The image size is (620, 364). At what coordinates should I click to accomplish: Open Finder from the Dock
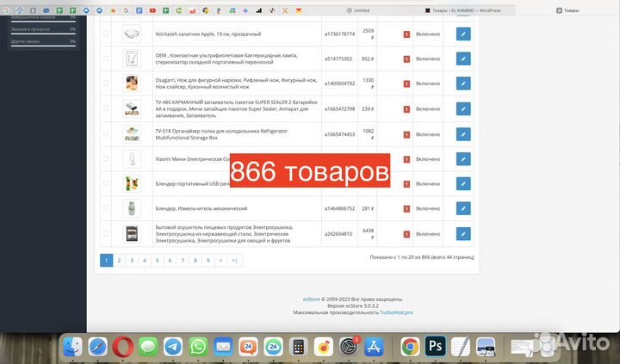pos(72,347)
